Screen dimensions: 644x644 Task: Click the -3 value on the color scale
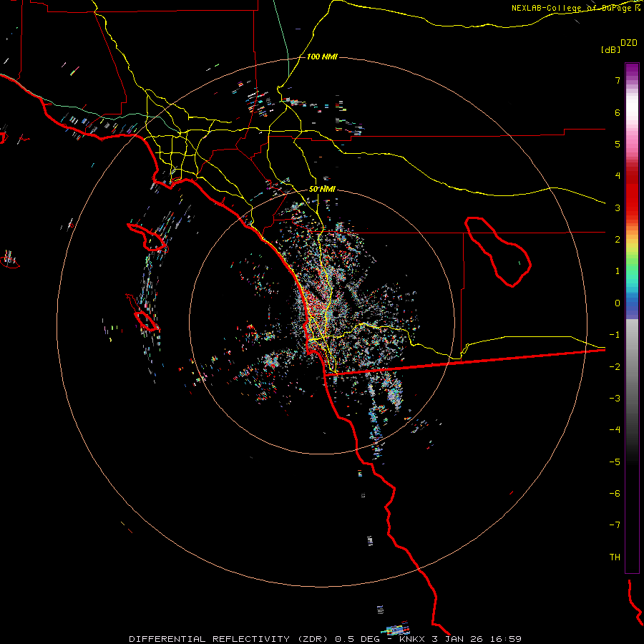click(x=615, y=399)
